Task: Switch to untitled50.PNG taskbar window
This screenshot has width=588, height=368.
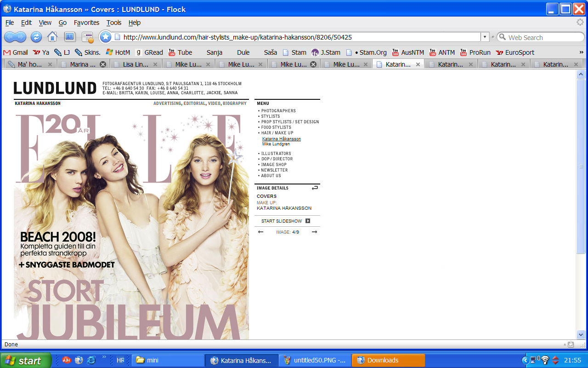Action: tap(315, 360)
